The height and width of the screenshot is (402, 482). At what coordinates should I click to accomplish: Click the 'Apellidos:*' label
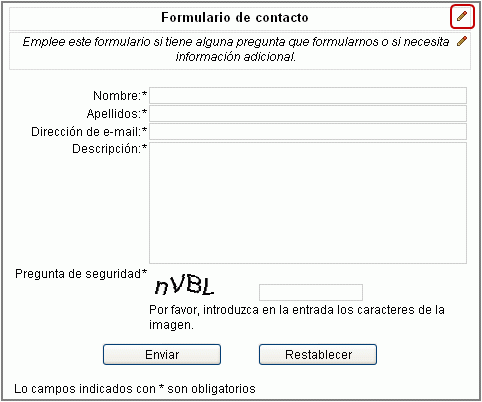click(x=117, y=114)
